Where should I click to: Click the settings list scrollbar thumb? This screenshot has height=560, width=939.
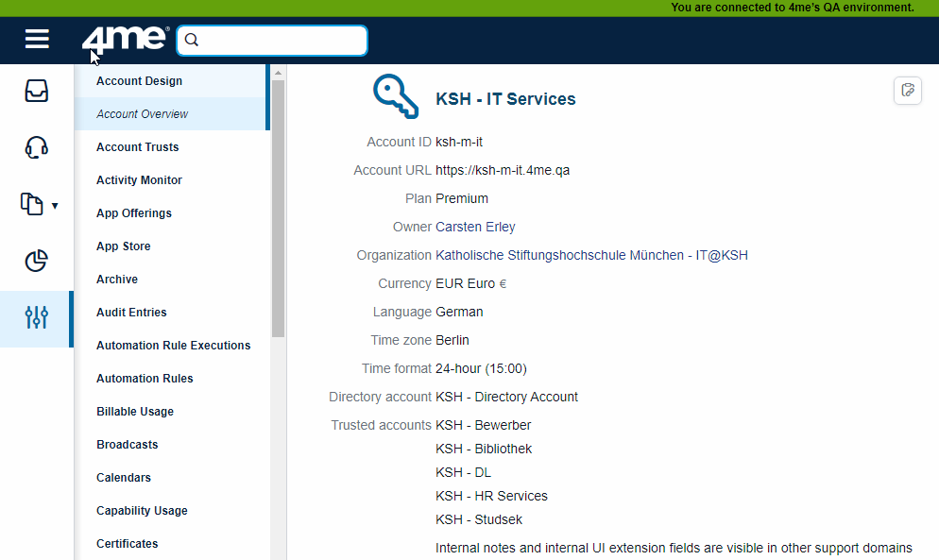coord(278,209)
